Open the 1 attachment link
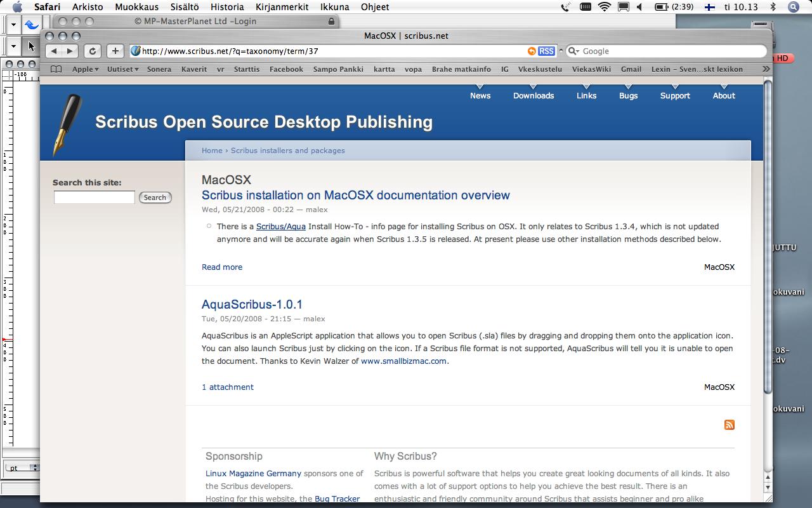The image size is (812, 508). coord(228,387)
